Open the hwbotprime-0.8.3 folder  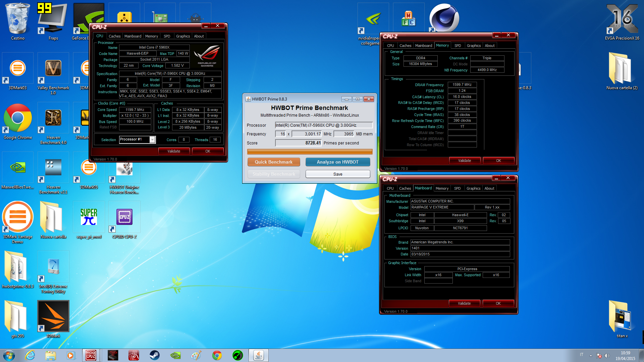[x=17, y=270]
